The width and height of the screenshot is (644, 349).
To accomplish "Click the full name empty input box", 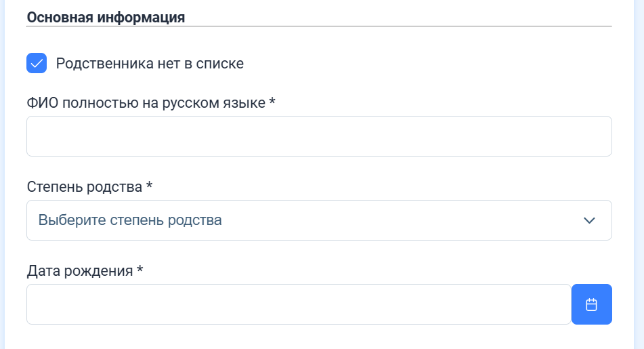I will coord(319,136).
